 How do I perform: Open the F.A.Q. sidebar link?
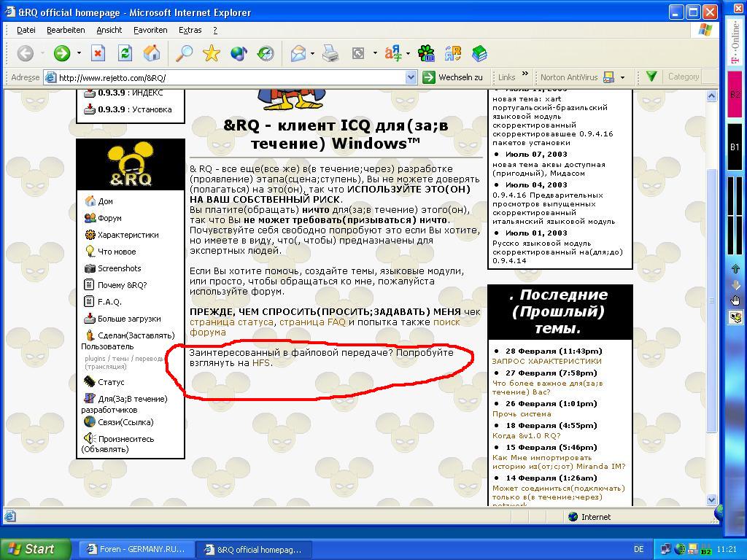(109, 302)
